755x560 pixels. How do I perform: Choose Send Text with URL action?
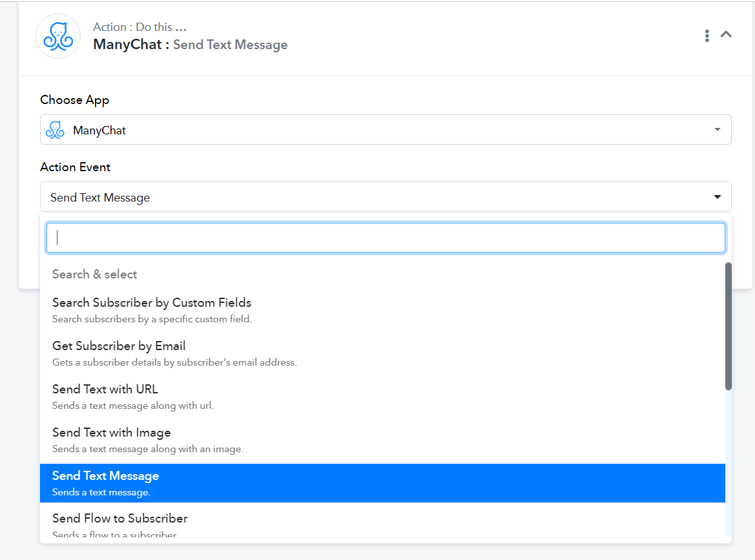(x=382, y=397)
